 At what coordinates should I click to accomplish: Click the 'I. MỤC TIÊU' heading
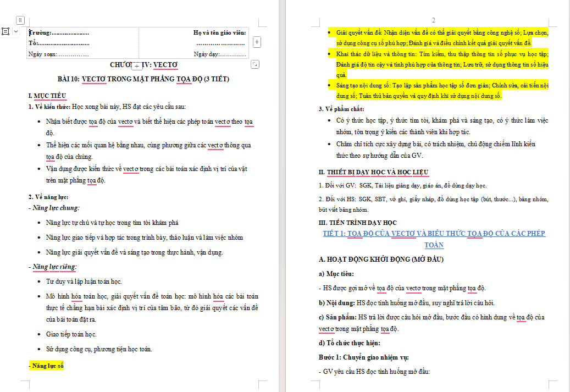47,96
